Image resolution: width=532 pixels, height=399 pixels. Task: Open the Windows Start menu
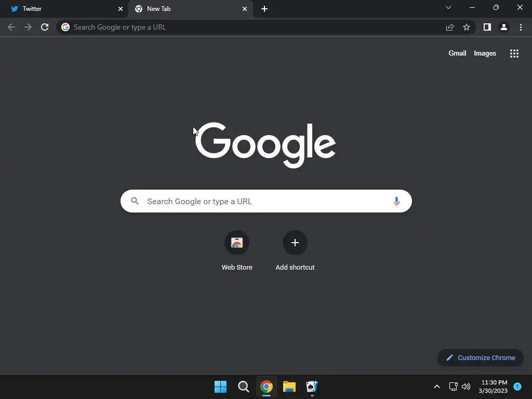pos(220,387)
